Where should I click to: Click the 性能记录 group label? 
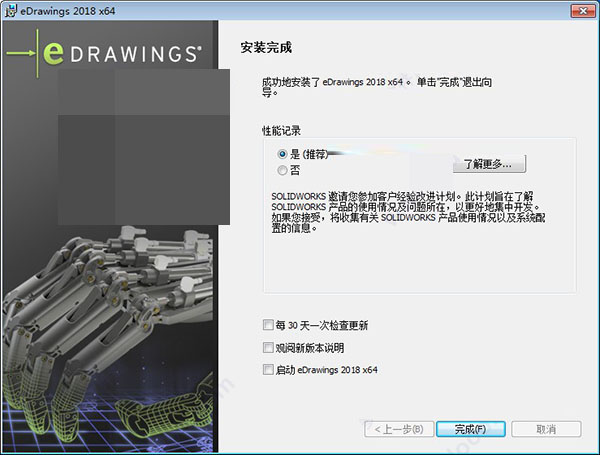point(281,130)
